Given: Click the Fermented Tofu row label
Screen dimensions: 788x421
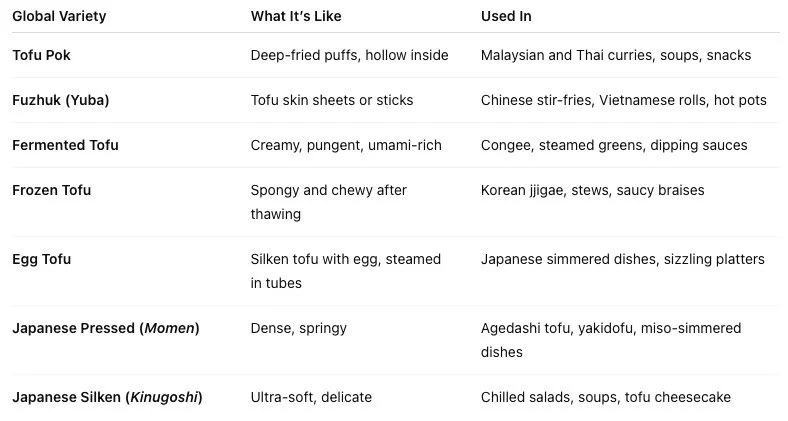Looking at the screenshot, I should (x=65, y=145).
